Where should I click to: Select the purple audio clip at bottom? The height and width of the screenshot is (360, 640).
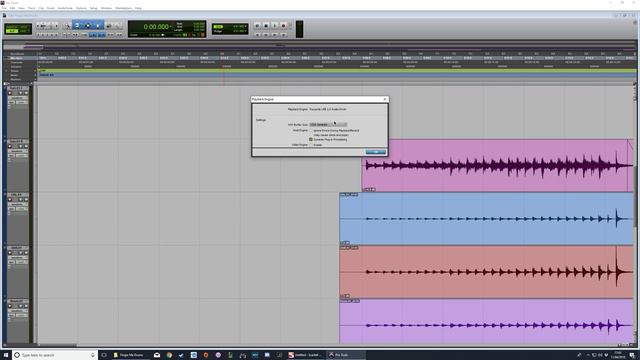point(486,322)
